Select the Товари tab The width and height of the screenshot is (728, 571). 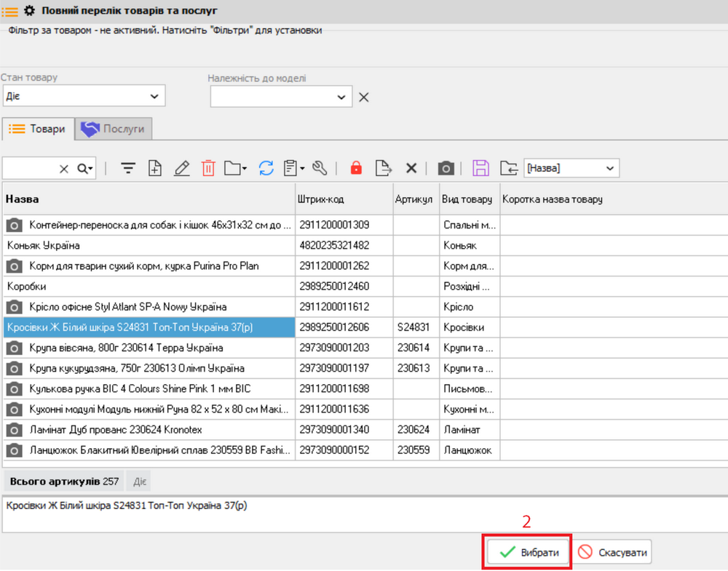[x=38, y=129]
